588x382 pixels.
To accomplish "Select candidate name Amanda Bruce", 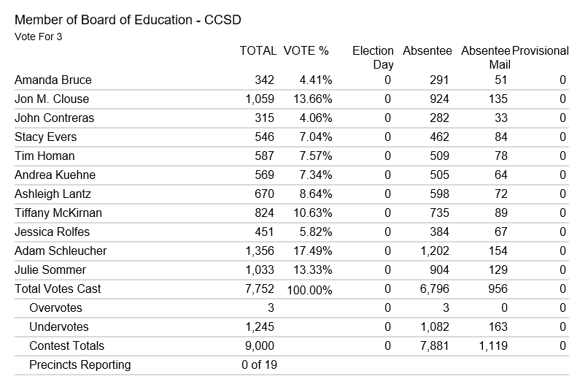I will coord(53,80).
